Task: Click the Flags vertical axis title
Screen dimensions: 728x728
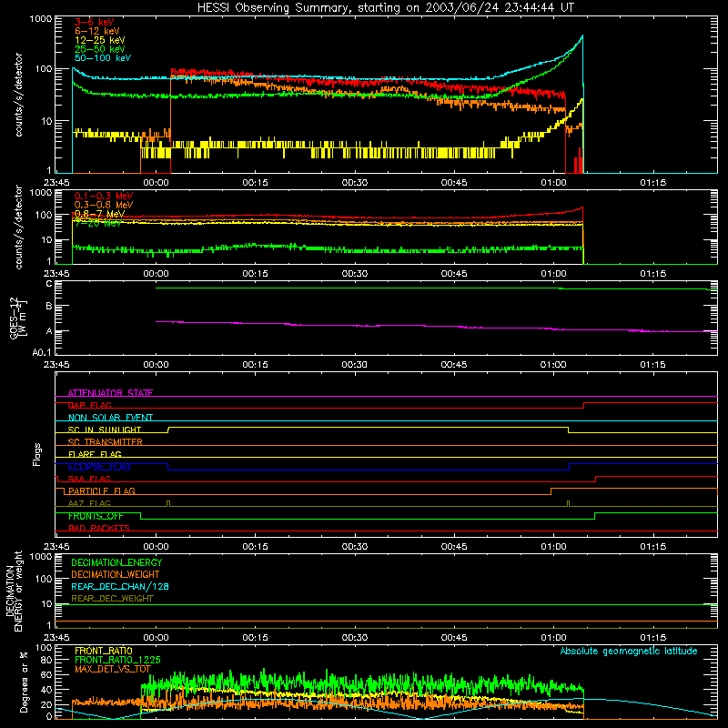Action: [x=37, y=455]
